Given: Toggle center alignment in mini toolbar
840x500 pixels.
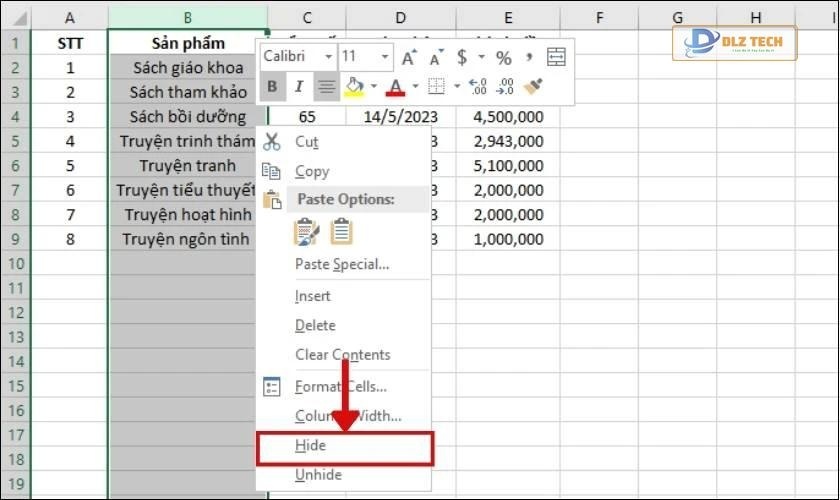Looking at the screenshot, I should tap(326, 86).
